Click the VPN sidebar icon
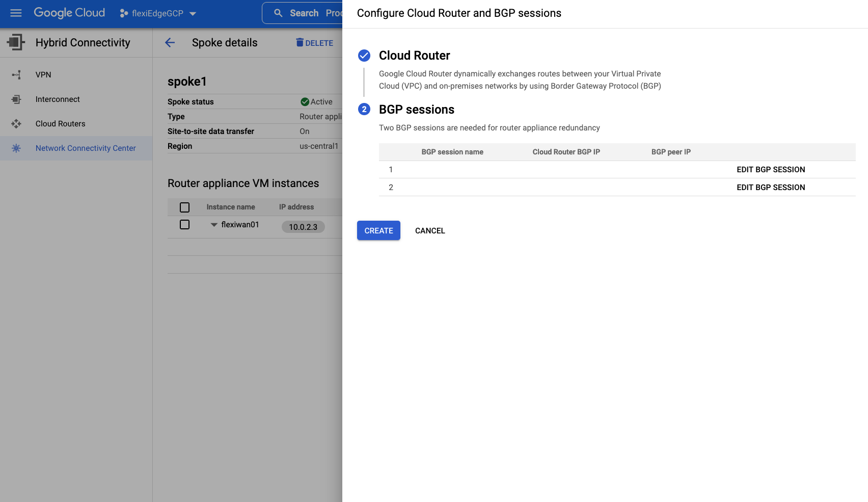Image resolution: width=868 pixels, height=502 pixels. [16, 75]
